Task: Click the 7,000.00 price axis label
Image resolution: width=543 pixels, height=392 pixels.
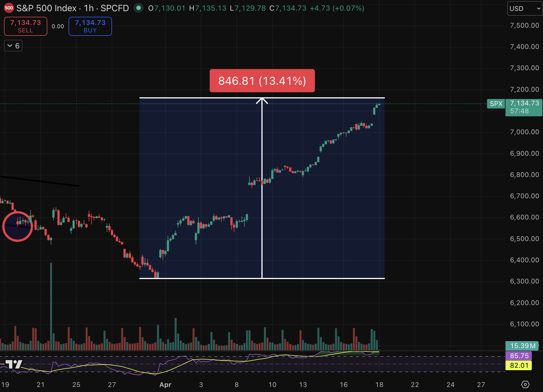Action: pyautogui.click(x=525, y=132)
